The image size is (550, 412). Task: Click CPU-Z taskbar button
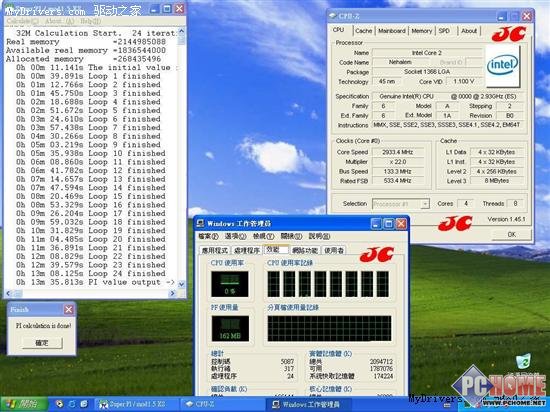click(222, 404)
